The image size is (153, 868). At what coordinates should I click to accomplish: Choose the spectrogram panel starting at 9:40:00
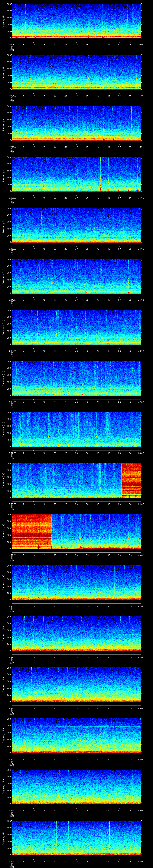click(76, 583)
